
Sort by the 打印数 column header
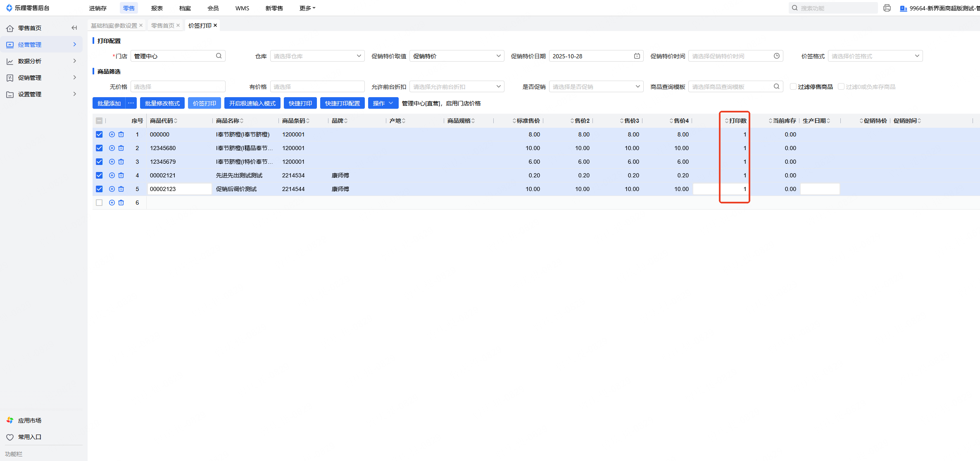(737, 121)
